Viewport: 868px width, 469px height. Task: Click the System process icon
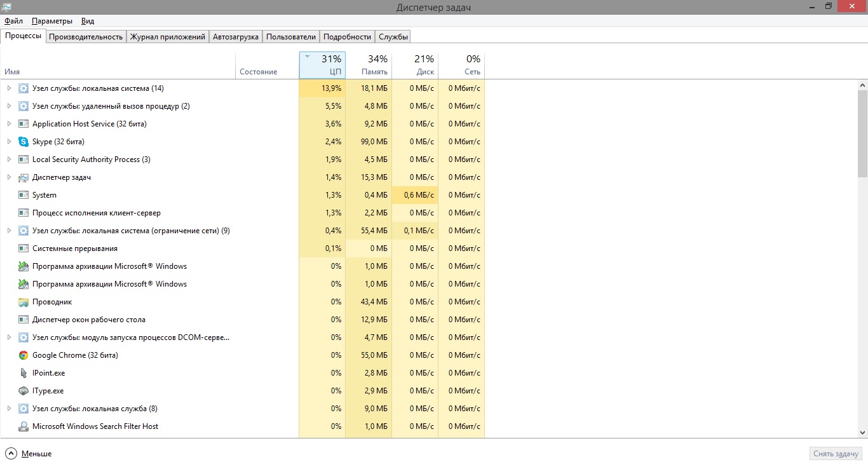[x=24, y=195]
